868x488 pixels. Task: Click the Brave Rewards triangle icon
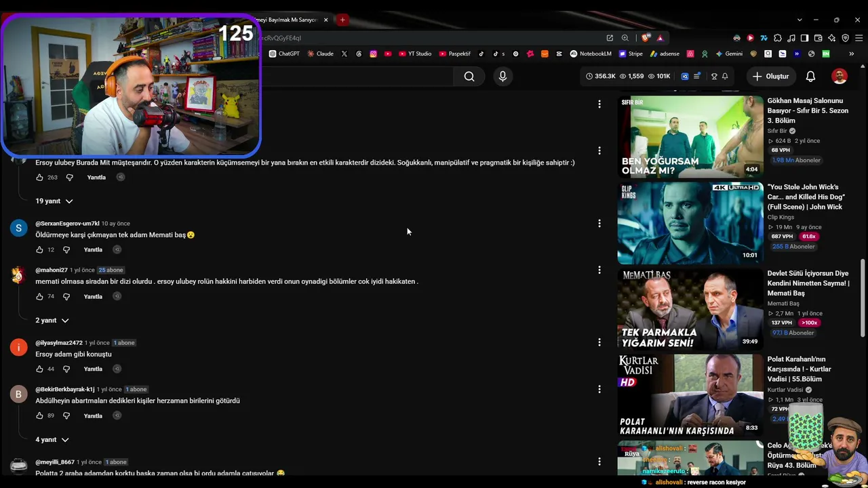click(660, 38)
